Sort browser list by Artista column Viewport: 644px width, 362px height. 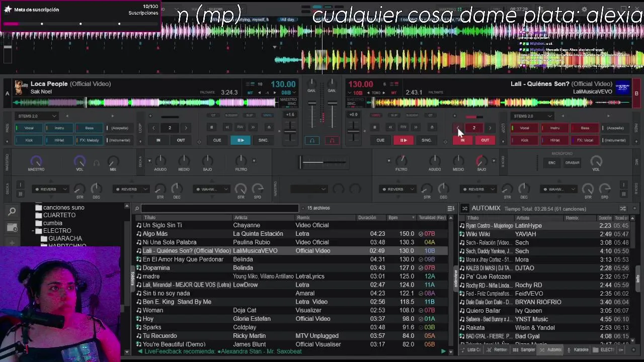pos(263,218)
